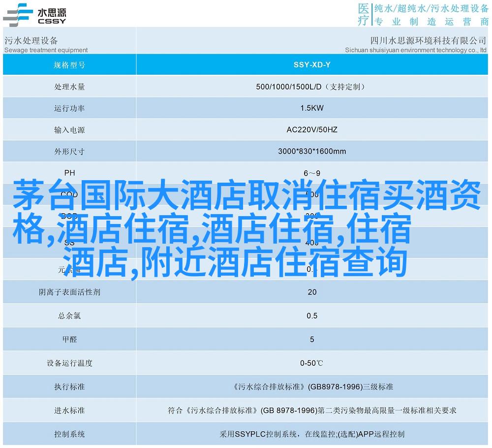Click the 总余氯 row label
The height and width of the screenshot is (448, 492).
[x=69, y=316]
